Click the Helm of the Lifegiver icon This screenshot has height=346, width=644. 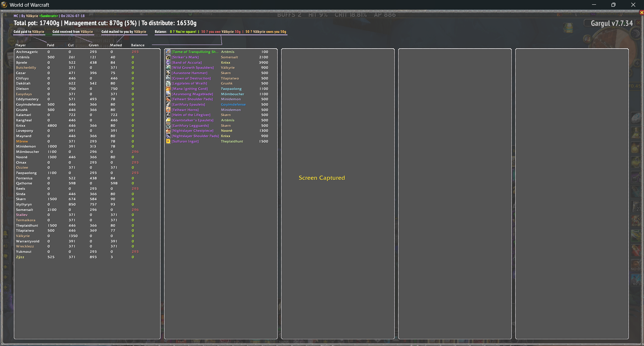click(x=168, y=115)
